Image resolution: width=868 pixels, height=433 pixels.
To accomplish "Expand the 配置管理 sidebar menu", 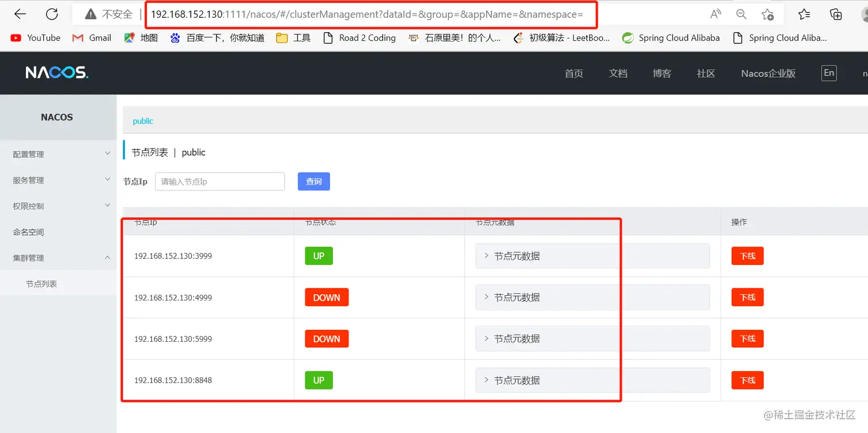I will [x=58, y=154].
